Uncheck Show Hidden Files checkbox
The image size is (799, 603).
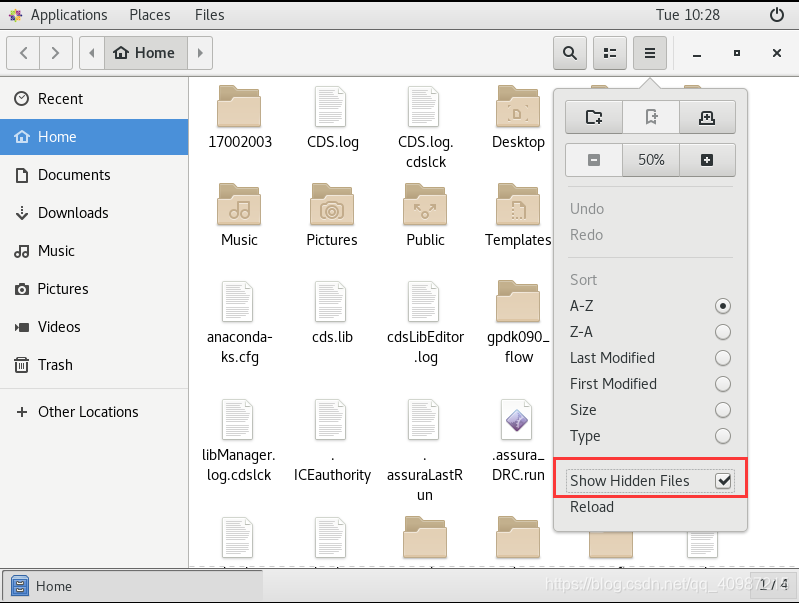723,481
